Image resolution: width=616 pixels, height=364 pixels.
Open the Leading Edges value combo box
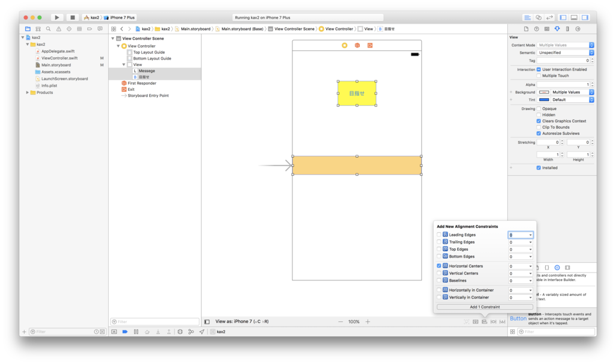[520, 235]
